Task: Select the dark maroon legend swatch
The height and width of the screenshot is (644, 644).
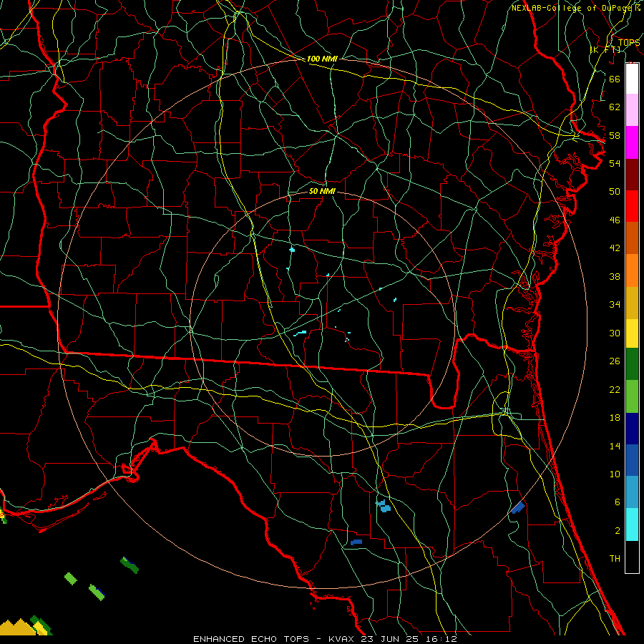Action: point(632,174)
